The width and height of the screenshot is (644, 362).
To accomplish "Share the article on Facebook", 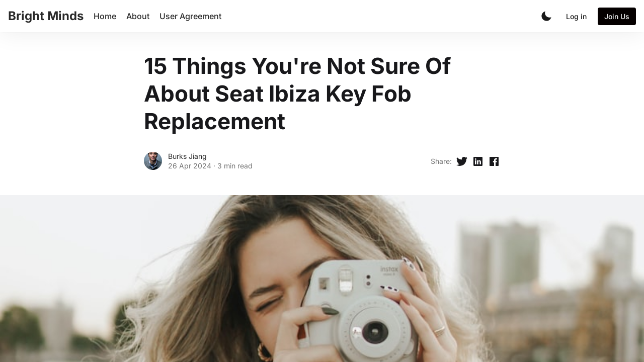I will (494, 161).
